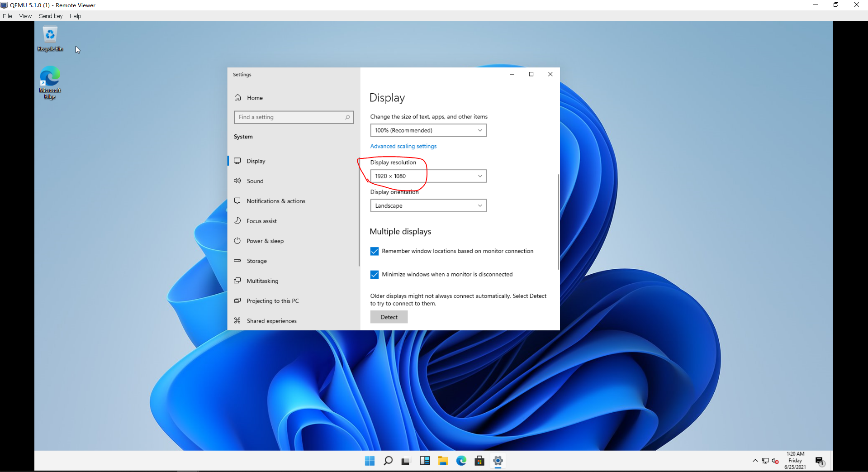Disable Minimize windows when a monitor is disconnected
Viewport: 868px width, 472px height.
tap(374, 274)
